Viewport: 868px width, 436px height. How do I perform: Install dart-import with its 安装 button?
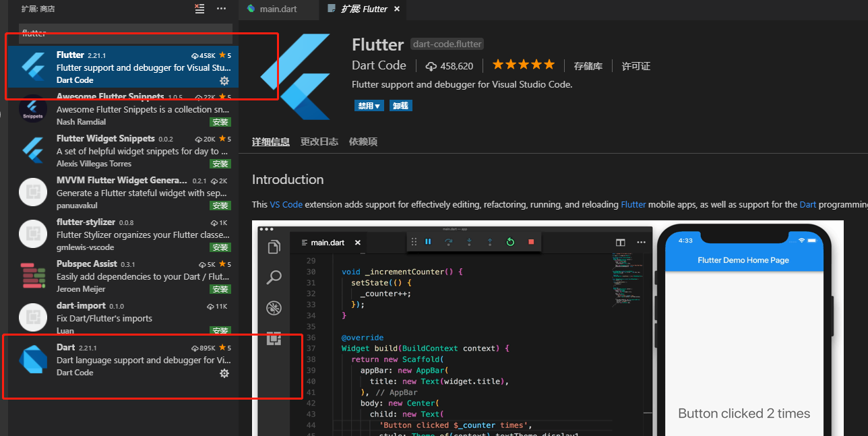pos(220,331)
